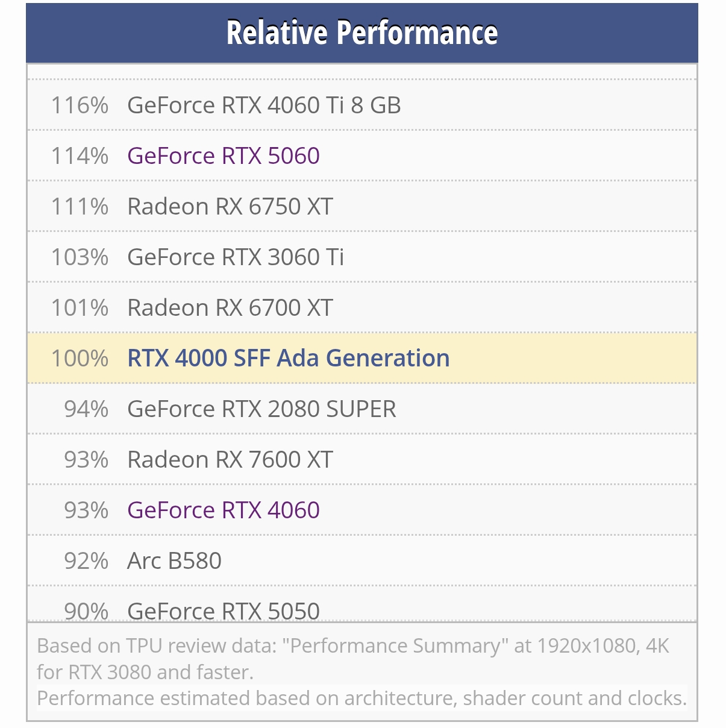Click the 94% performance value
Screen dimensions: 726x728
pos(86,409)
